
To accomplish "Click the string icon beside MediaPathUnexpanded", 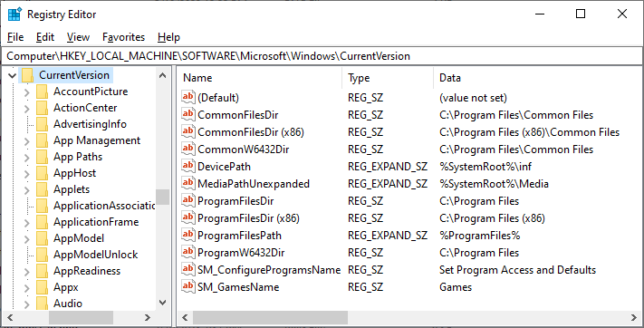I will click(188, 183).
